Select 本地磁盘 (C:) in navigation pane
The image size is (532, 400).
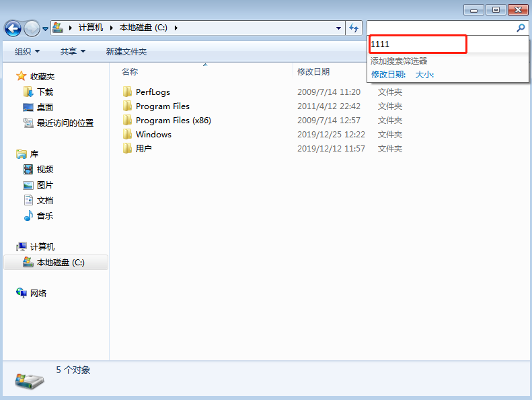(x=60, y=262)
